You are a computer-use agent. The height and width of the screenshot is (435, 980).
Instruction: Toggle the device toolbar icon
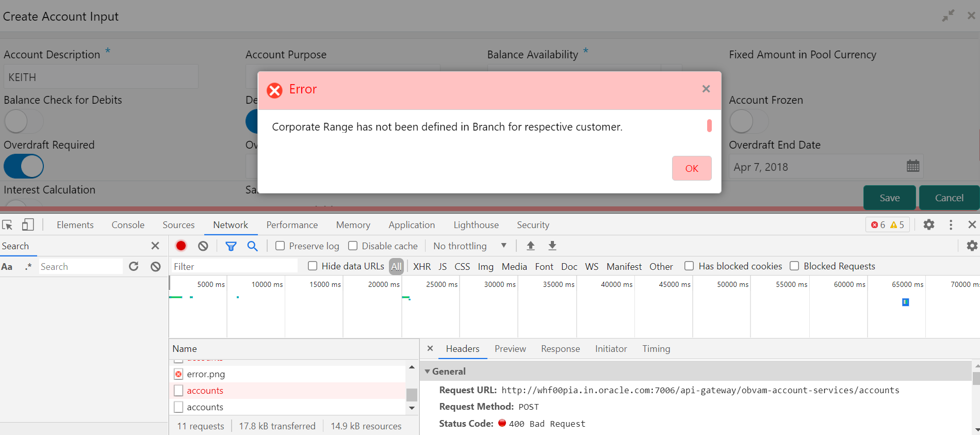coord(28,225)
